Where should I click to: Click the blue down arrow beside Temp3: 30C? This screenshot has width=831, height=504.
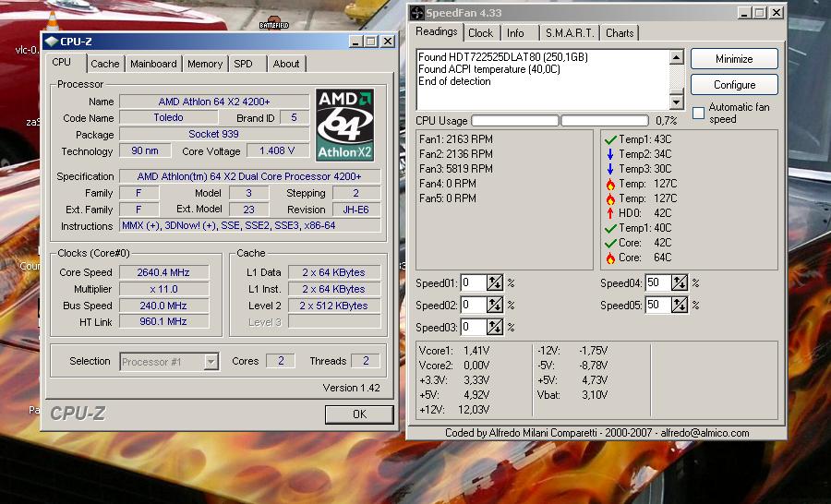click(x=610, y=169)
